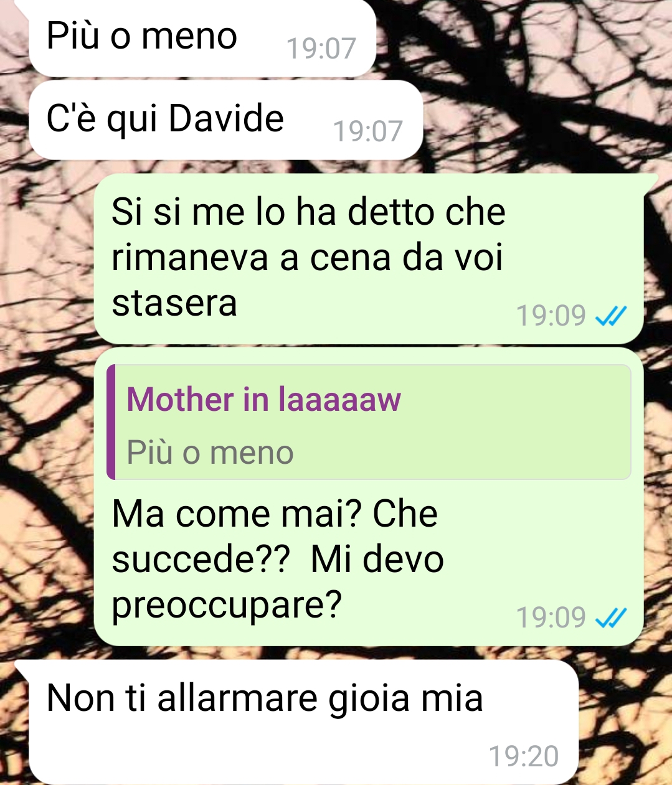The width and height of the screenshot is (672, 785).
Task: Open the quoted reply from Mother in laaaaaw
Action: [369, 422]
